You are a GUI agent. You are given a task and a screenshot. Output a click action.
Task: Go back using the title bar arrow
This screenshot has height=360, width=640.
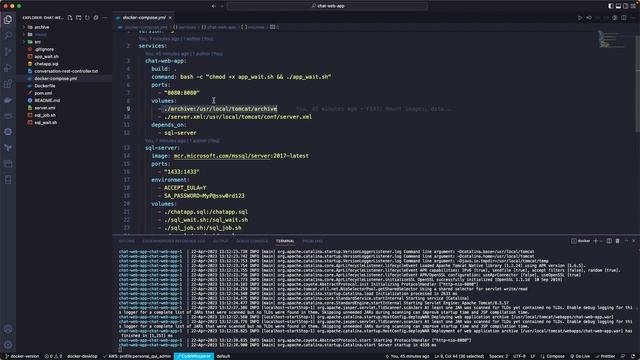point(213,6)
